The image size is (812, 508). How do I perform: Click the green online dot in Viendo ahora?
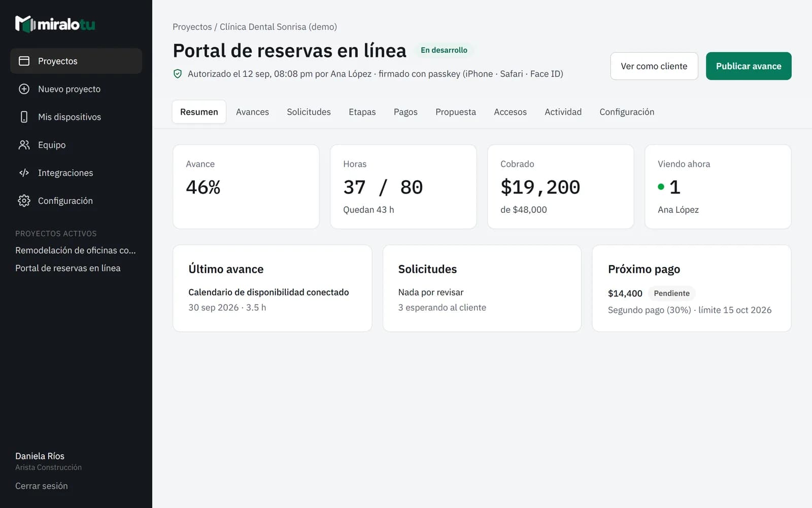tap(661, 187)
